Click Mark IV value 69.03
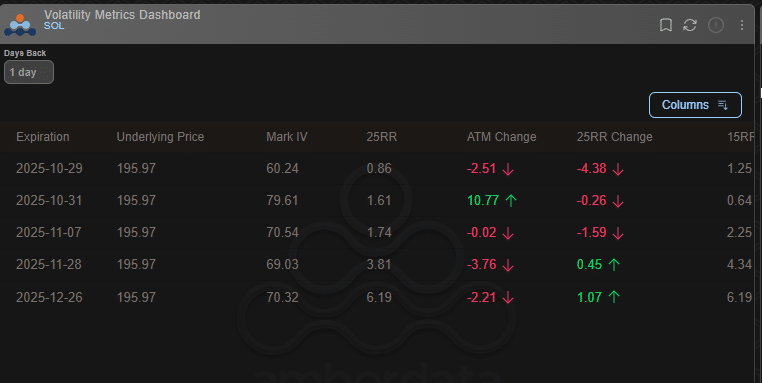 click(x=282, y=264)
